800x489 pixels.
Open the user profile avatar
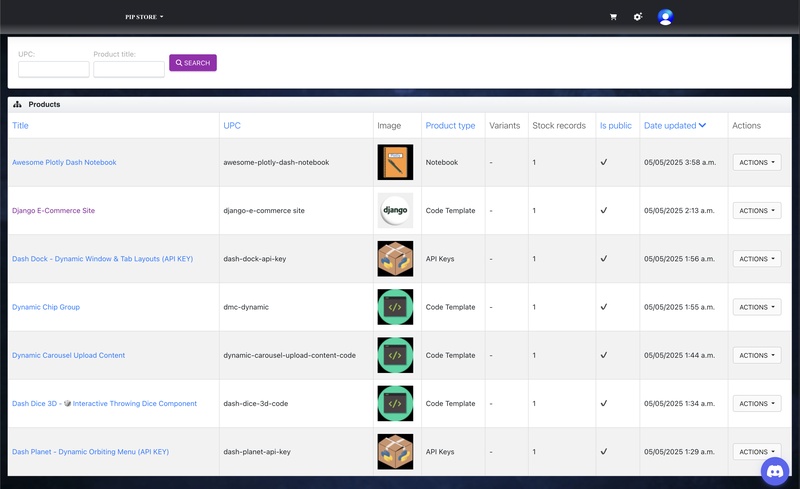665,17
